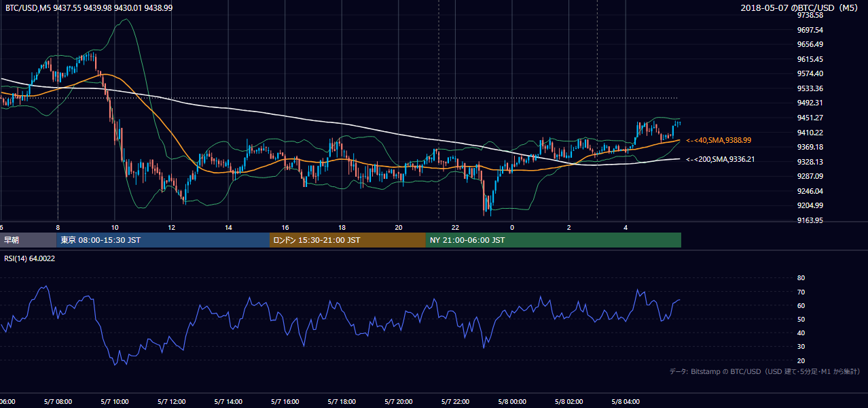The width and height of the screenshot is (868, 408).
Task: Click RSI scale value 30
Action: [x=801, y=347]
